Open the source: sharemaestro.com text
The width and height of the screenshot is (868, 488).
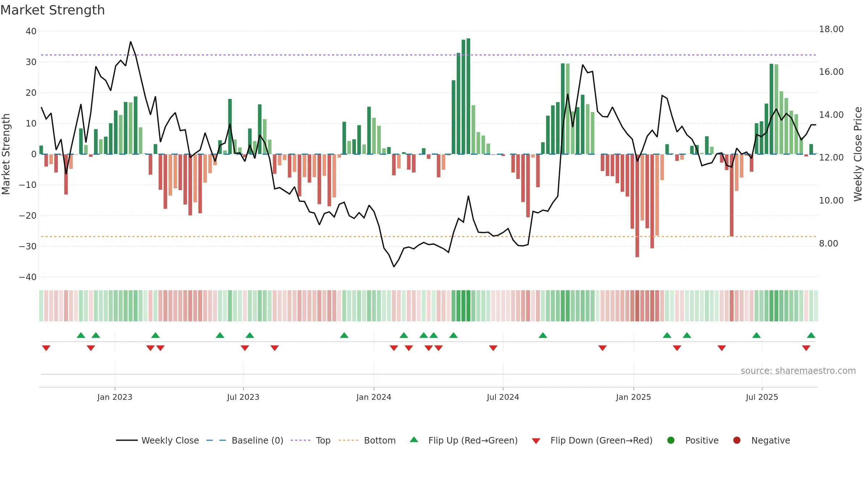click(798, 371)
